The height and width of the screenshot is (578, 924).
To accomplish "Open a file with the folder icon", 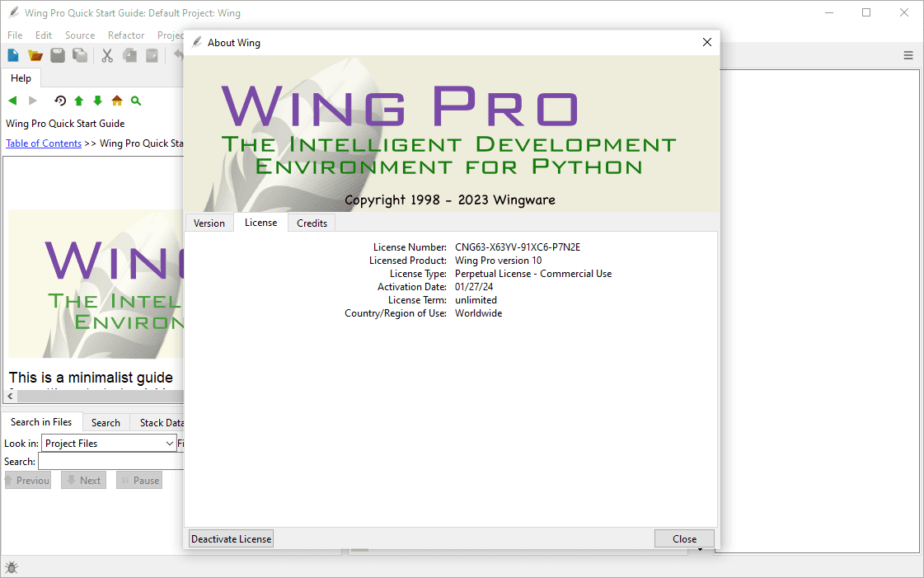I will [x=35, y=55].
